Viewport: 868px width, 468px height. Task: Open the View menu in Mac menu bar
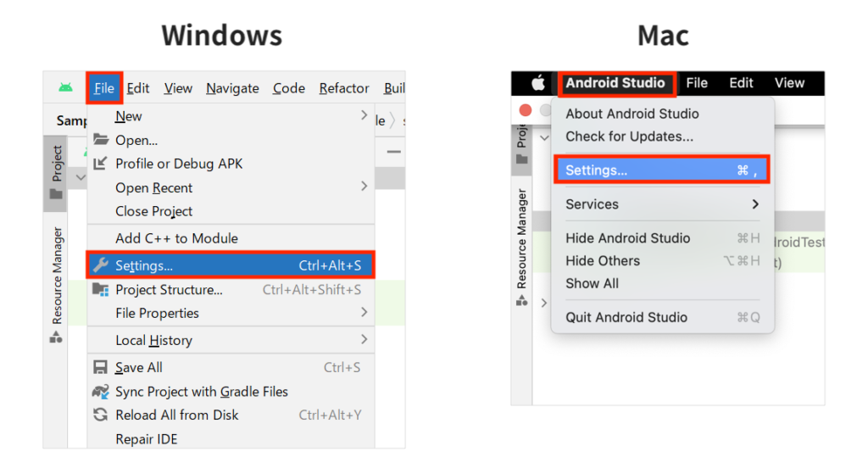789,83
